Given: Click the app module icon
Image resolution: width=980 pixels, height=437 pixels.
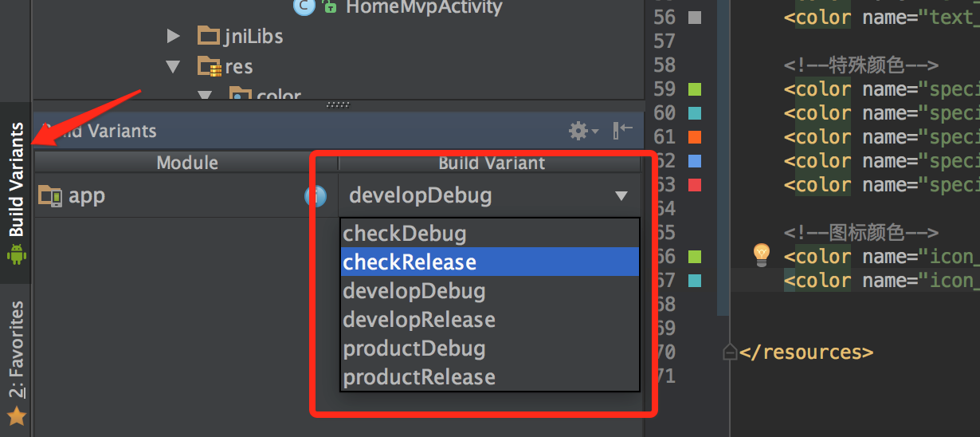Looking at the screenshot, I should (x=50, y=195).
